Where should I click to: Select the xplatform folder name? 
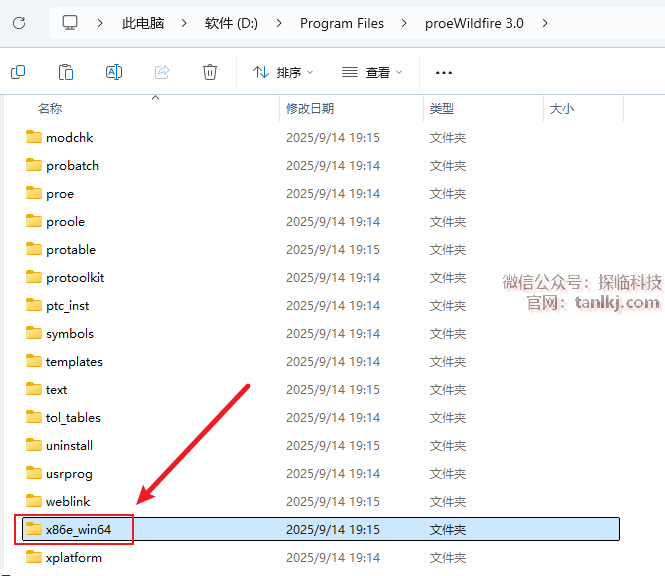(x=74, y=558)
